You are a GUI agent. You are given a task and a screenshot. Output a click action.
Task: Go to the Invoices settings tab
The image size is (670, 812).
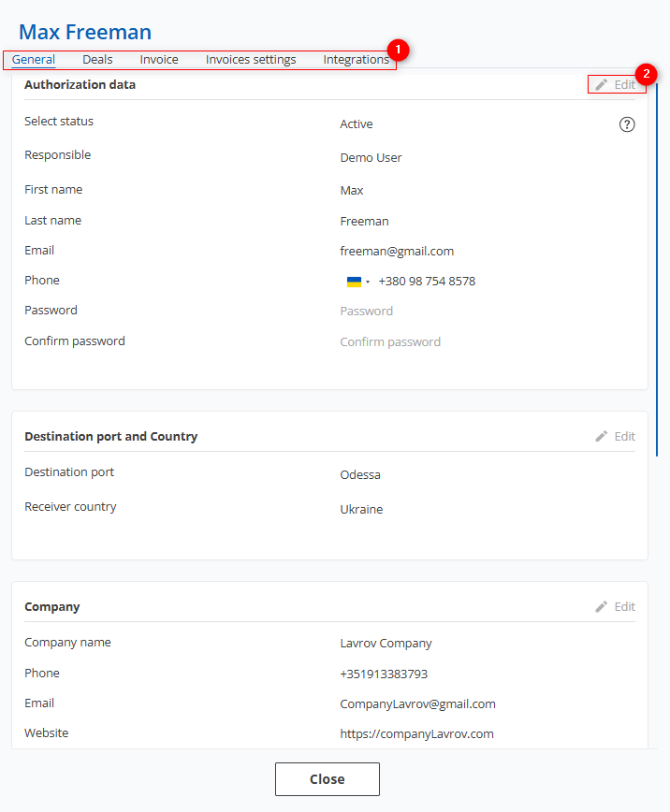(x=251, y=60)
